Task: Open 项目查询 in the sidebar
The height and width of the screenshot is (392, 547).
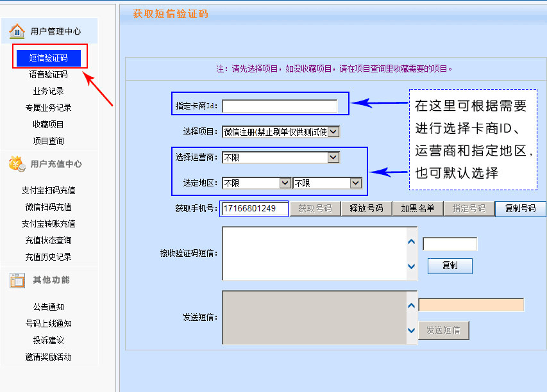Action: coord(49,141)
